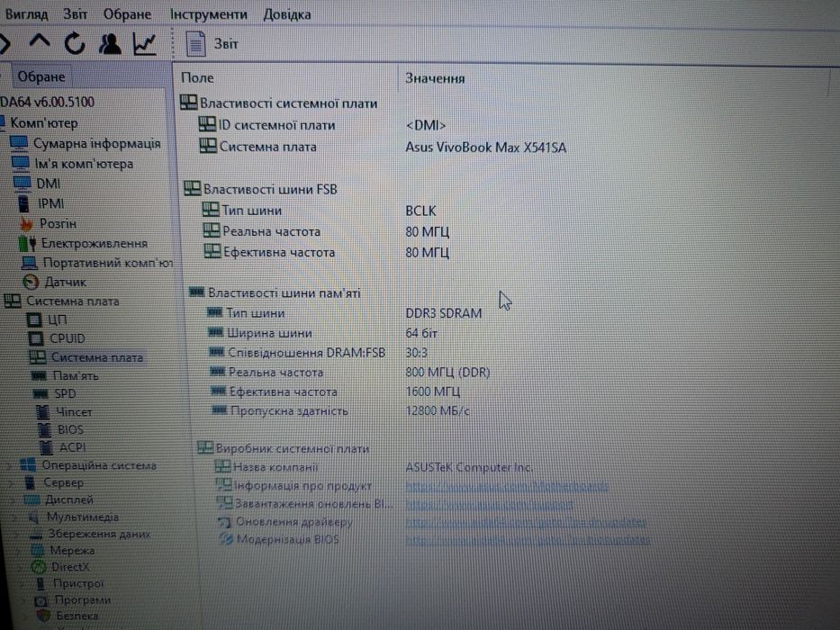
Task: Click the DirectX icon in tree
Action: click(x=39, y=567)
